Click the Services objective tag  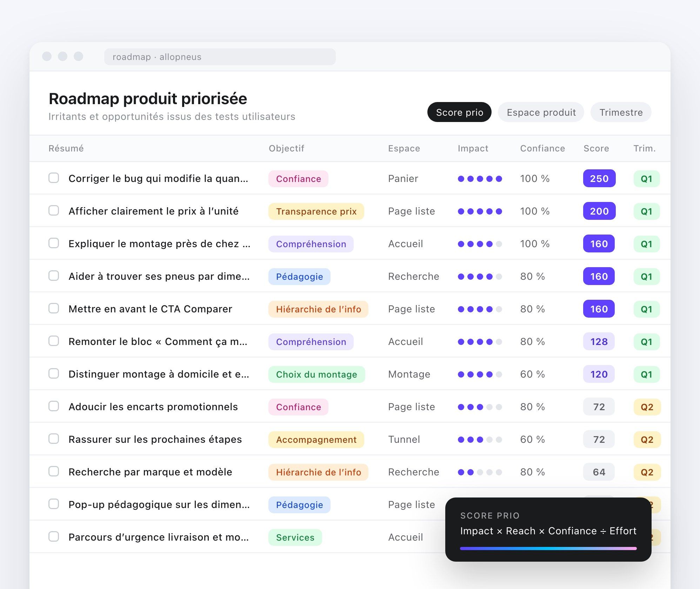click(x=295, y=537)
